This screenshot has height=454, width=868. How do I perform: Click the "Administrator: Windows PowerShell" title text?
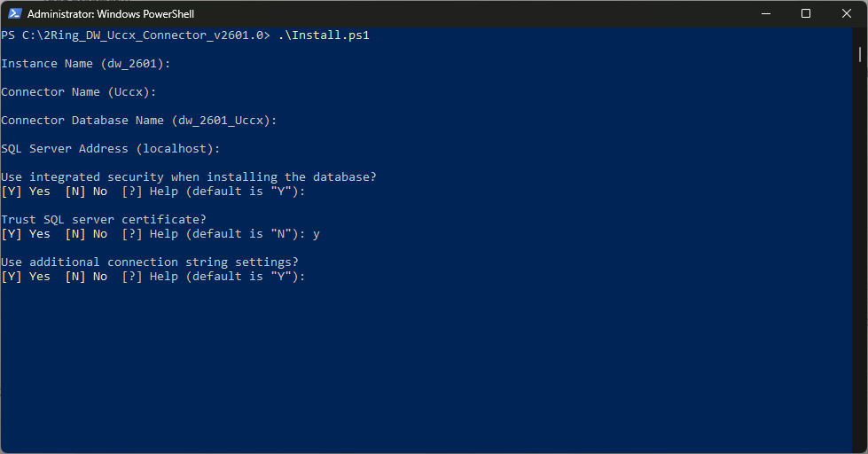point(110,14)
